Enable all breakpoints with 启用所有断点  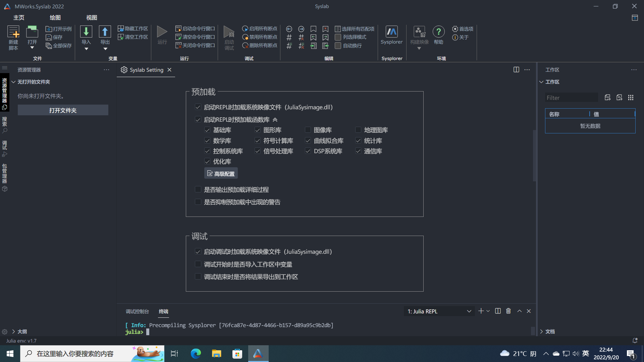click(x=260, y=28)
